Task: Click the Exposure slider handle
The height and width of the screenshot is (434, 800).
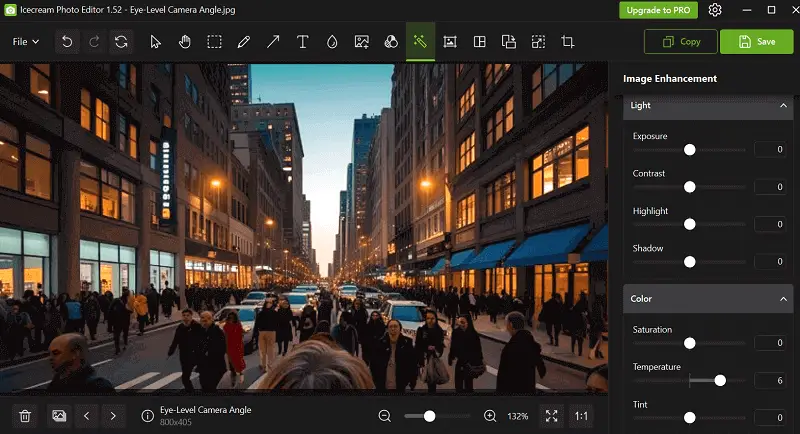Action: (689, 149)
